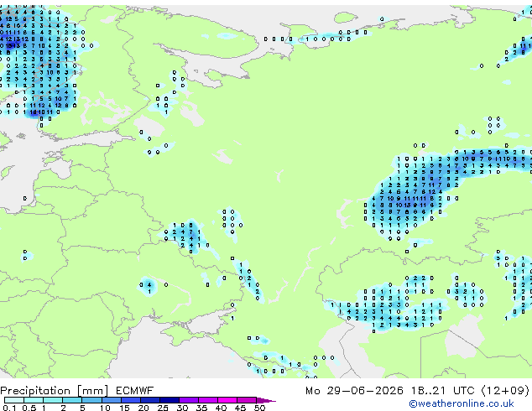Select the '18..21 UTC' time range
This screenshot has height=411, width=532.
pos(442,391)
